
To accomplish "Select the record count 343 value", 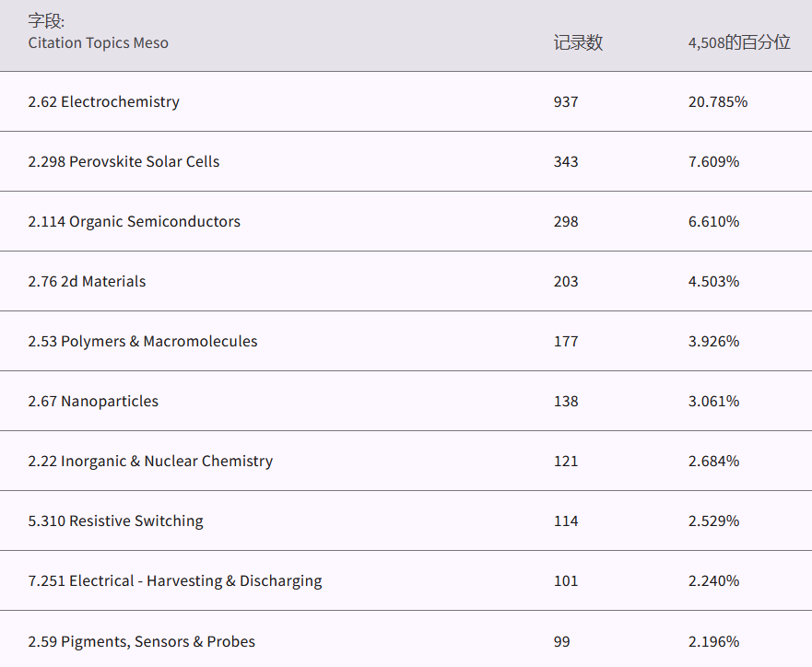I will coord(566,161).
